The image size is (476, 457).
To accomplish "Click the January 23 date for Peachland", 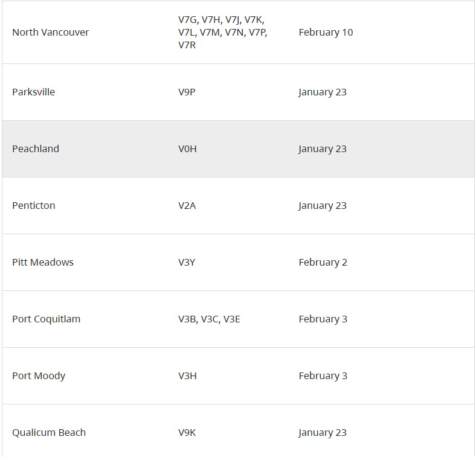I will (x=323, y=149).
